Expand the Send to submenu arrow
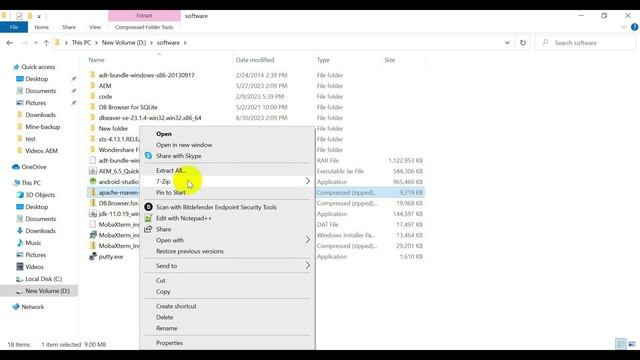The width and height of the screenshot is (640, 360). 308,266
